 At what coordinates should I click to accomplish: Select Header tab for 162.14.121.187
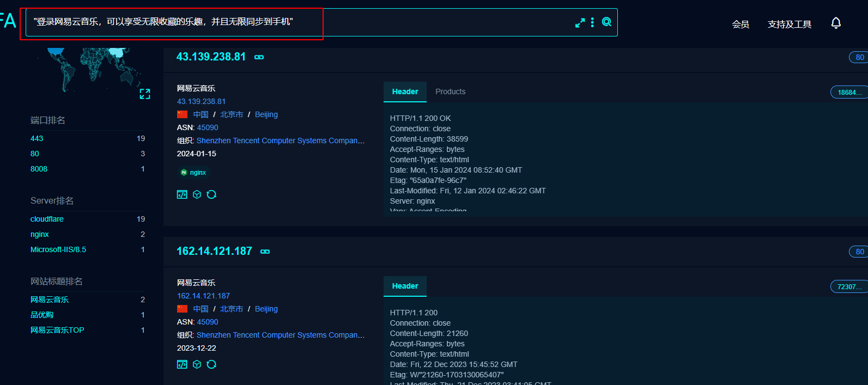click(x=405, y=286)
